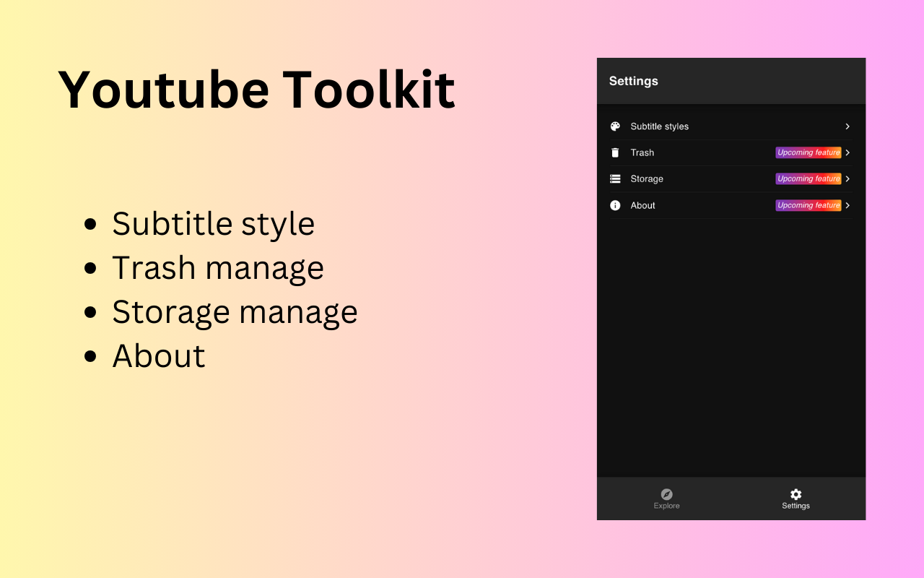Image resolution: width=924 pixels, height=578 pixels.
Task: Click the Upcoming feature badge on About
Action: (808, 205)
